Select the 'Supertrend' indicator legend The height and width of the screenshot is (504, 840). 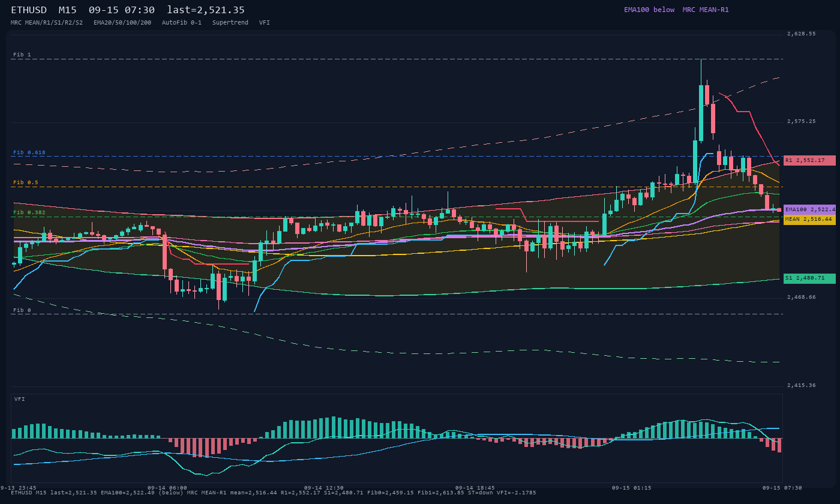coord(230,22)
